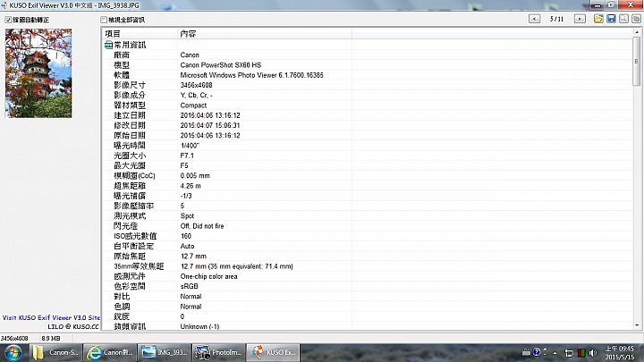Open the Canon-S folder taskbar button
This screenshot has height=362, width=644.
point(55,352)
